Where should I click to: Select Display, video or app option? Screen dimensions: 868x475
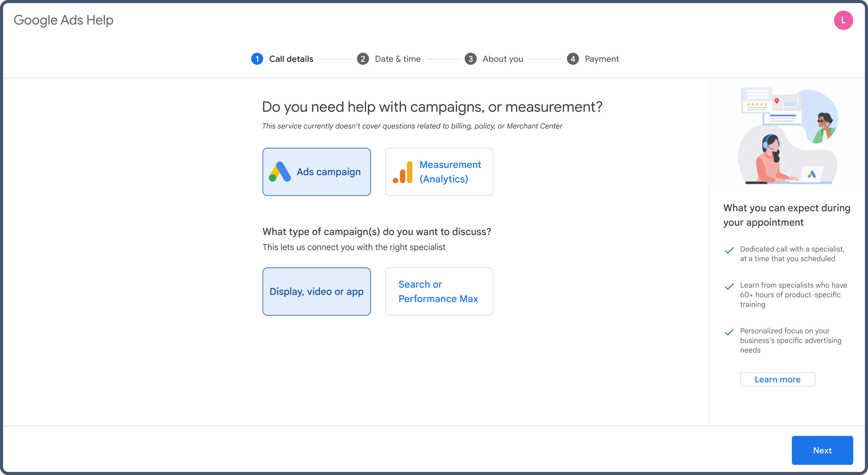316,292
